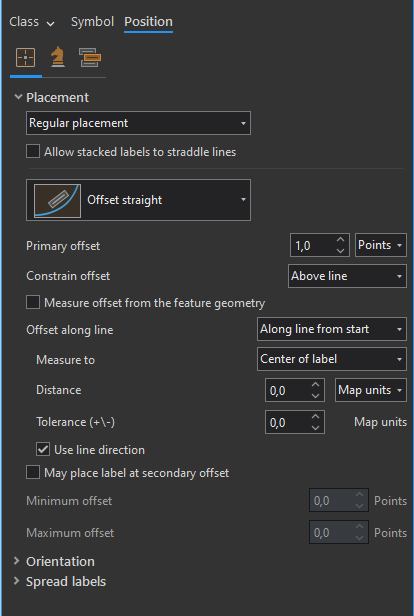Decrease the Distance value
Viewport: 414px width, 616px height.
315,396
